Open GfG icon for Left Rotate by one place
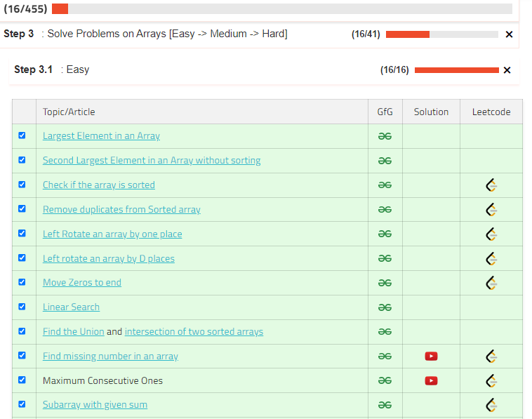The height and width of the screenshot is (419, 532). coord(385,234)
